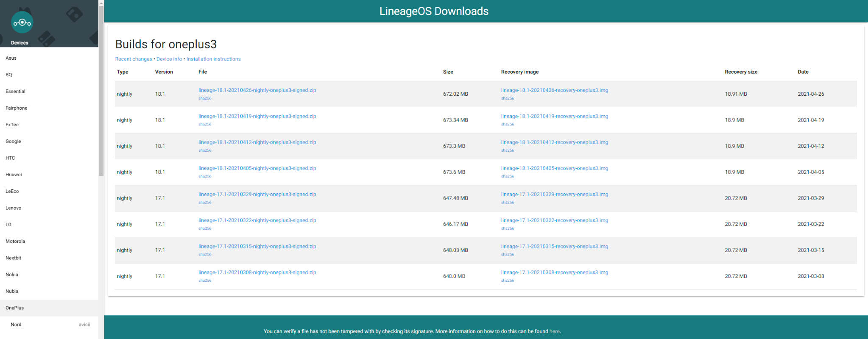Click the Builds for oneplus3 heading

coord(166,44)
